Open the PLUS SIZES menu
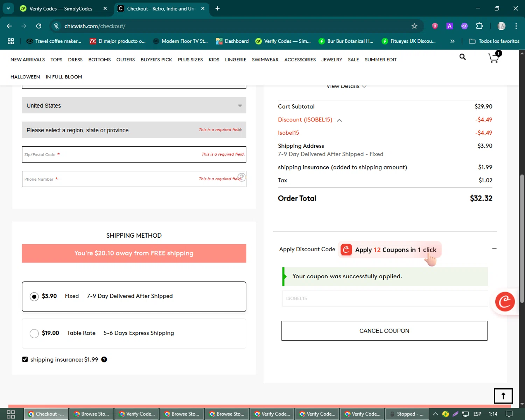Viewport: 525px width, 420px height. pos(190,59)
